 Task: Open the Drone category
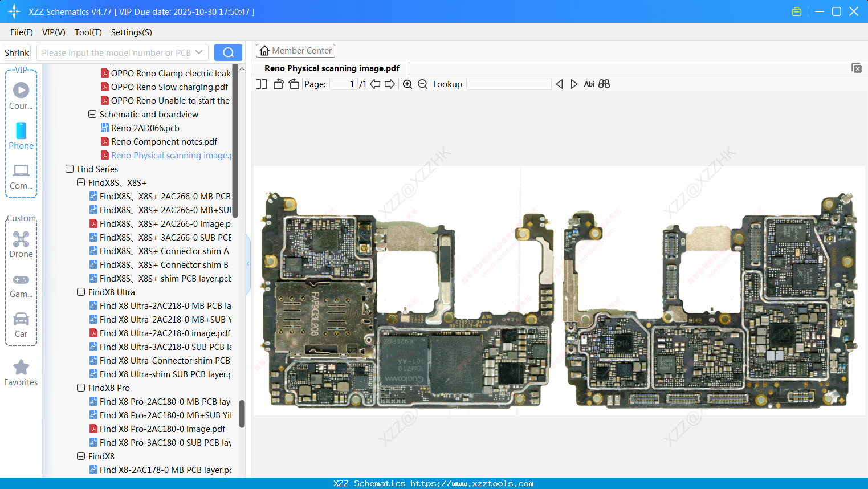coord(21,244)
